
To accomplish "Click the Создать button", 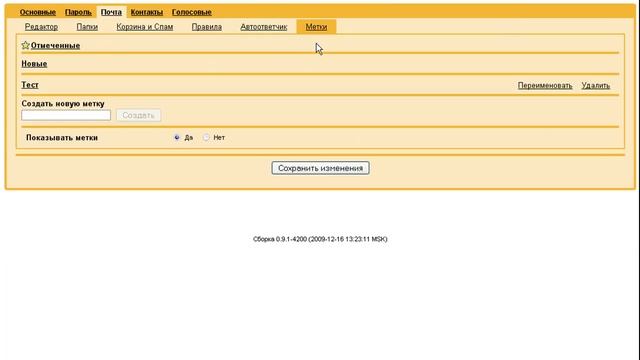I will (x=138, y=115).
